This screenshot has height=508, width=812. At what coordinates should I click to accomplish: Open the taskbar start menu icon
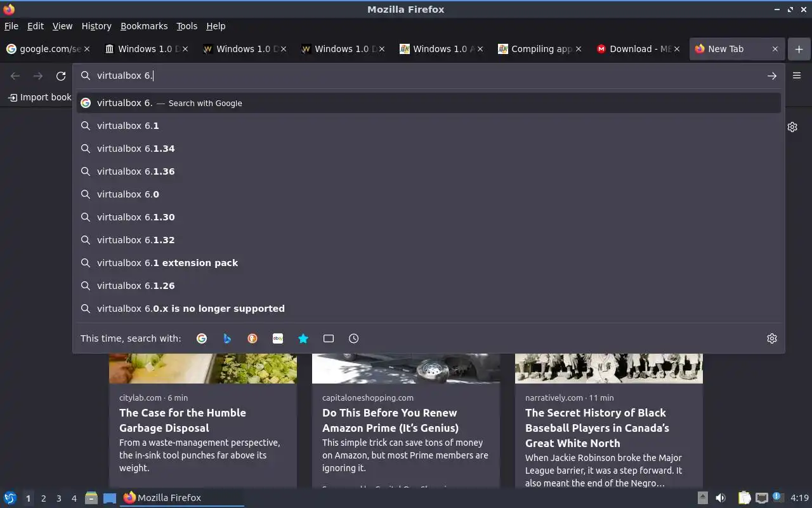[x=10, y=498]
